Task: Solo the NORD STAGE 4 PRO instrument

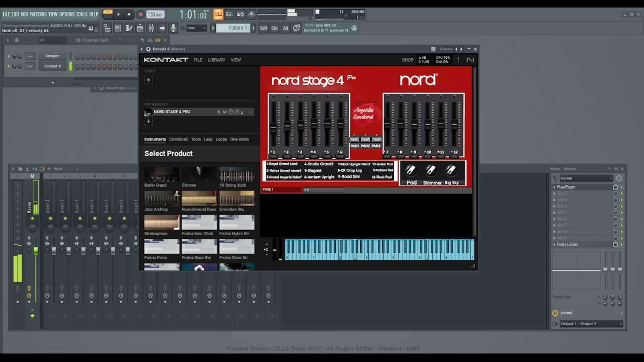Action: coord(219,112)
